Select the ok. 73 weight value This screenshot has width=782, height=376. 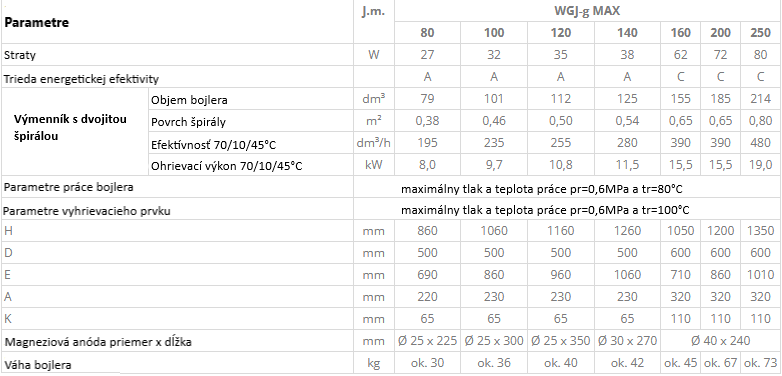tap(760, 363)
